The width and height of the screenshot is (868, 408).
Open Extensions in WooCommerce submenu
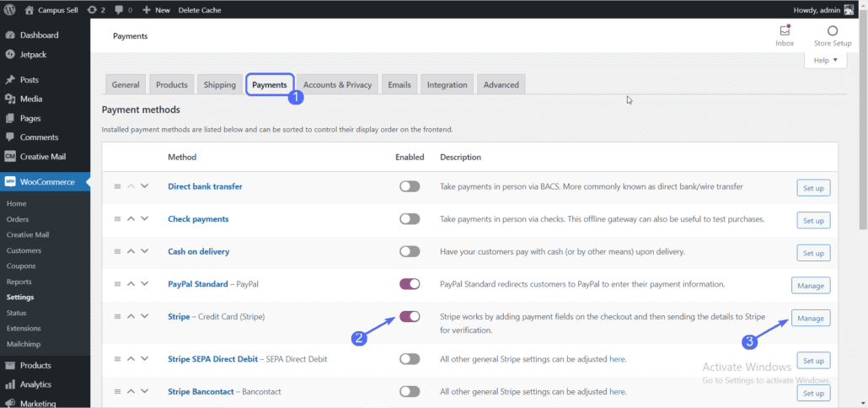tap(24, 328)
